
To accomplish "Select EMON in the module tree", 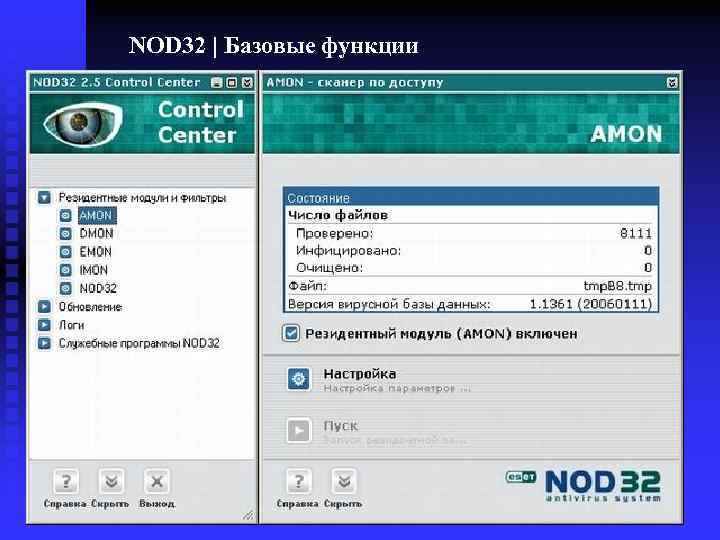I will 96,252.
